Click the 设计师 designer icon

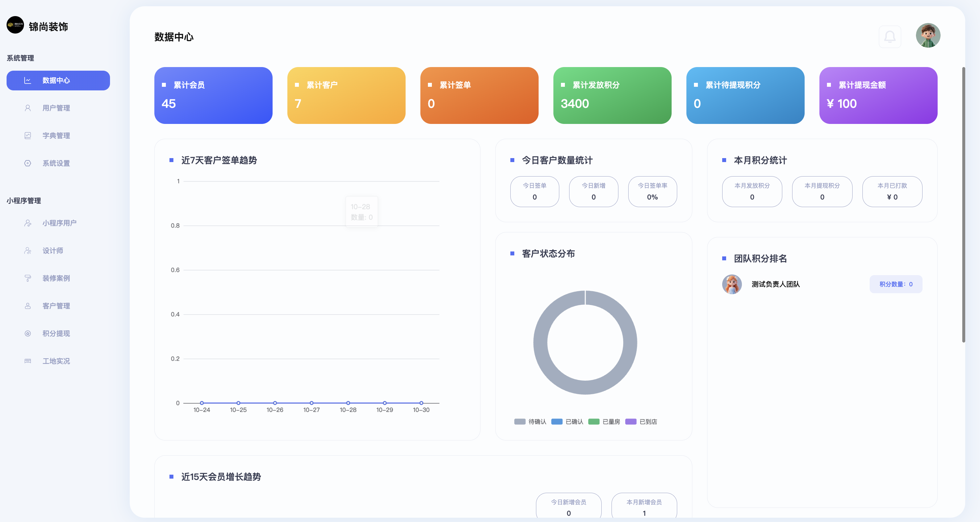(x=28, y=250)
